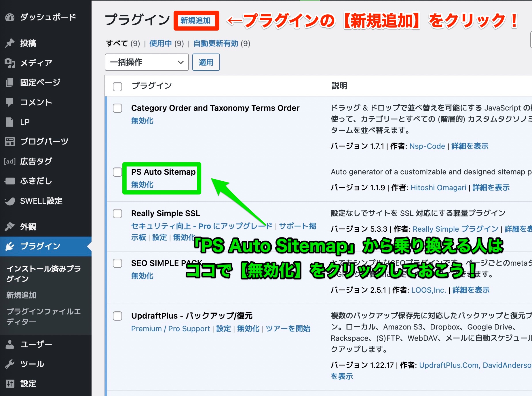Click the 適用 apply button

(x=206, y=62)
